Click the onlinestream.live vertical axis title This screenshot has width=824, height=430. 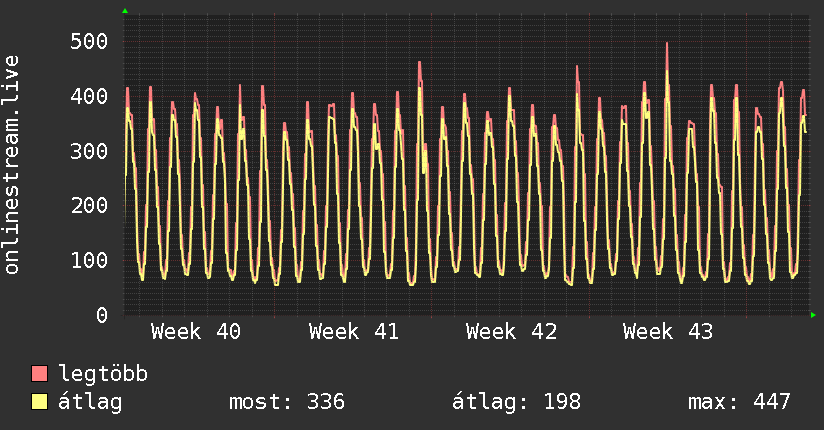click(x=12, y=165)
